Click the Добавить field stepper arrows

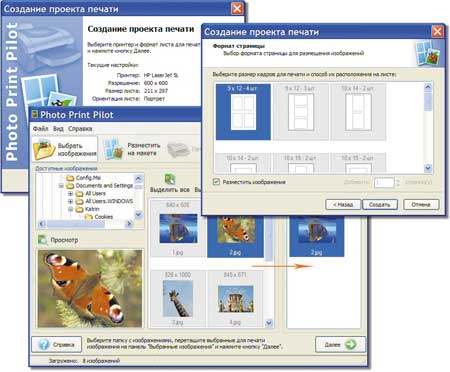tap(398, 183)
